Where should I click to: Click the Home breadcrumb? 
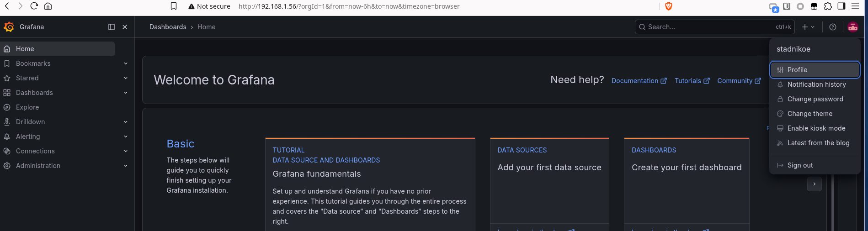point(207,27)
